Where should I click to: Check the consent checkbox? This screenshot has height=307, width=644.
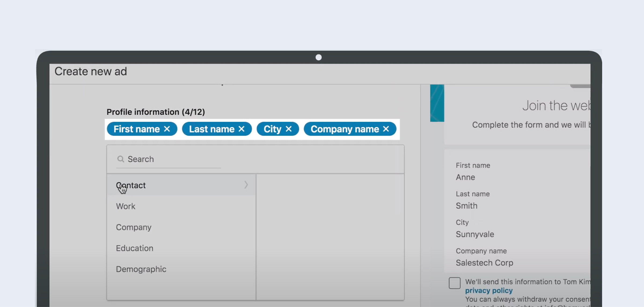tap(455, 283)
